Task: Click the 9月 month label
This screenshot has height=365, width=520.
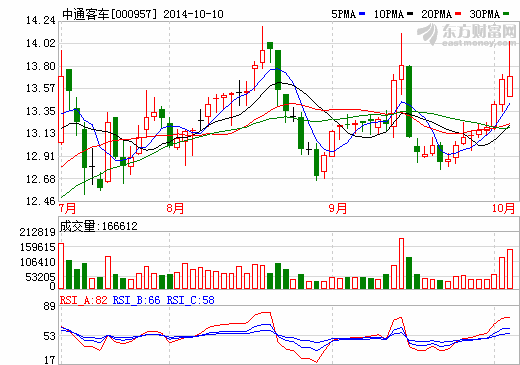Action: click(338, 209)
